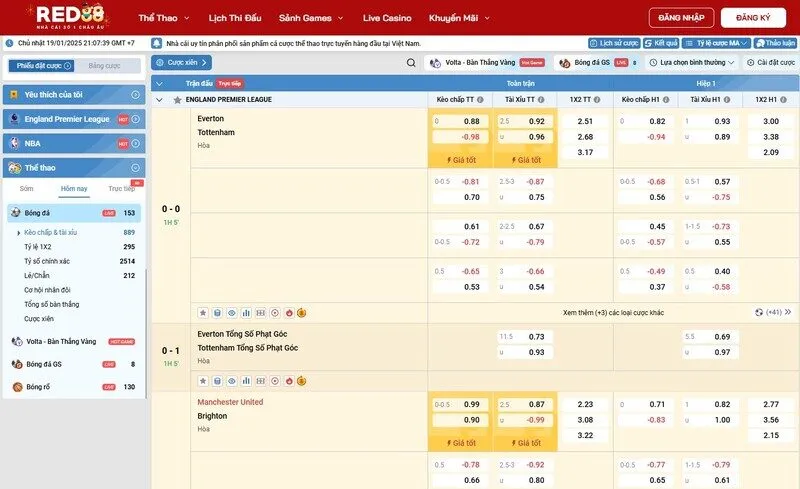The width and height of the screenshot is (800, 489).
Task: Switch to Phiếu đặt cược toggle
Action: coord(42,66)
